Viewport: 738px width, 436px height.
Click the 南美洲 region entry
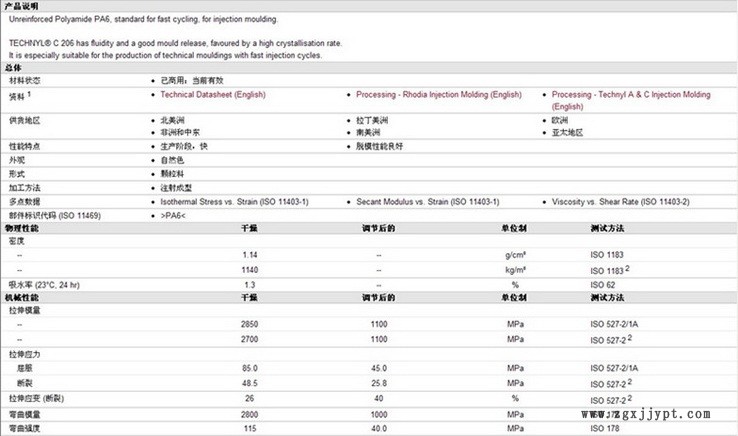368,133
